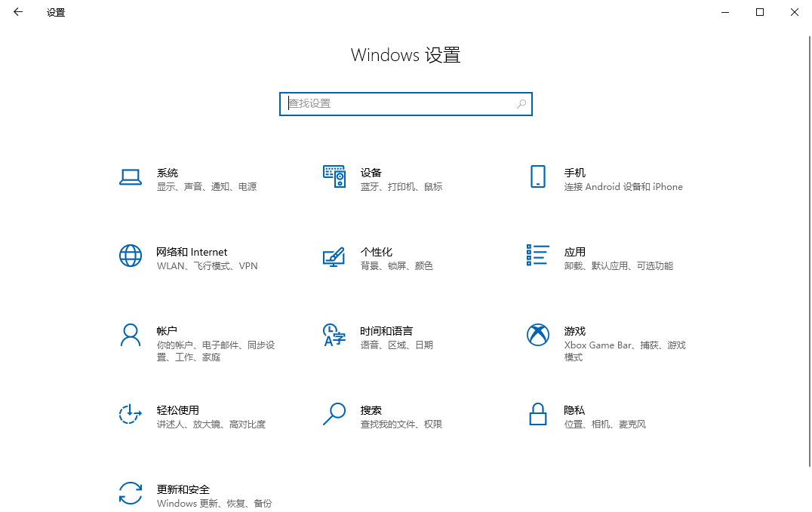Select the 个性化 category title
Image resolution: width=812 pixels, height=512 pixels.
pos(377,252)
